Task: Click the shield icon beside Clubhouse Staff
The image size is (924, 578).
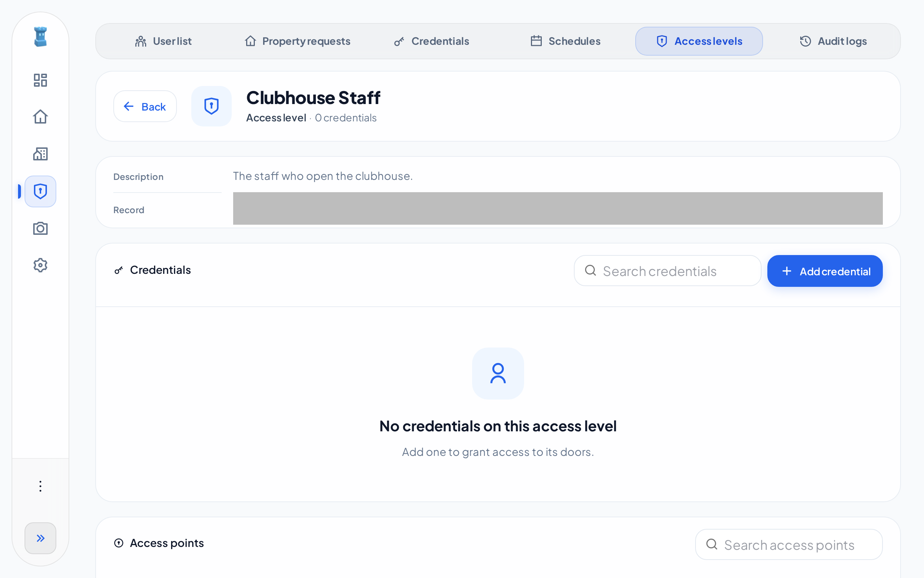Action: click(211, 106)
